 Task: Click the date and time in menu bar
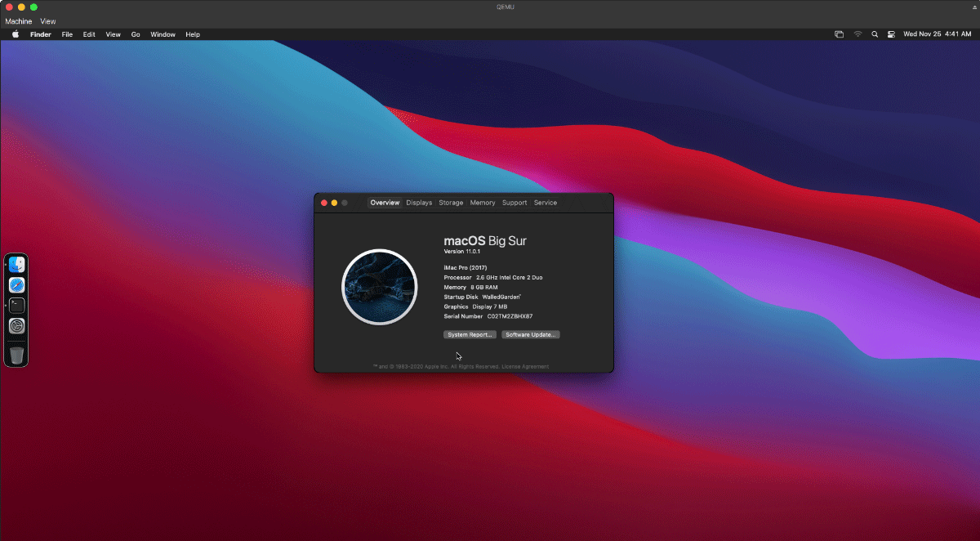[x=937, y=34]
